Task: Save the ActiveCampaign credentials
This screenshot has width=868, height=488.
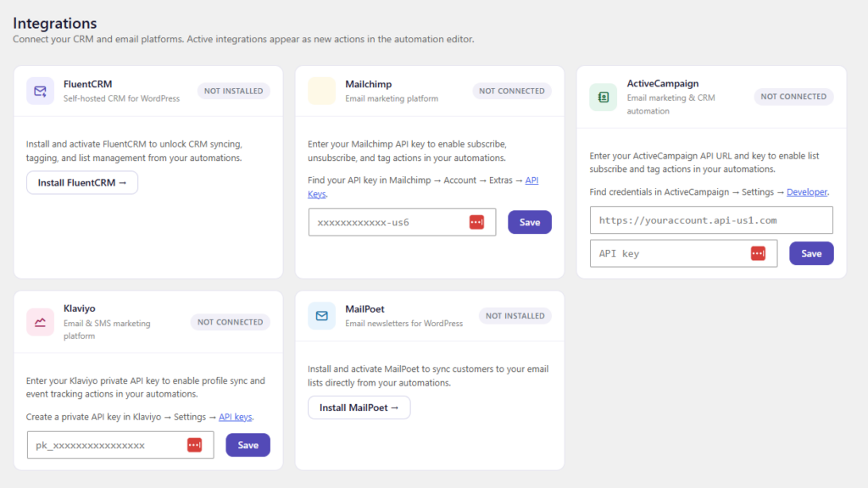Action: [x=811, y=253]
